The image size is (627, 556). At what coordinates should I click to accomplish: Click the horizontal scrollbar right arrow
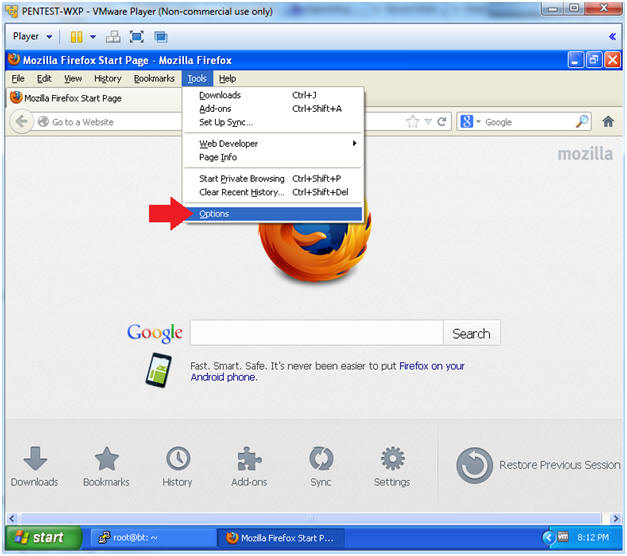click(615, 519)
